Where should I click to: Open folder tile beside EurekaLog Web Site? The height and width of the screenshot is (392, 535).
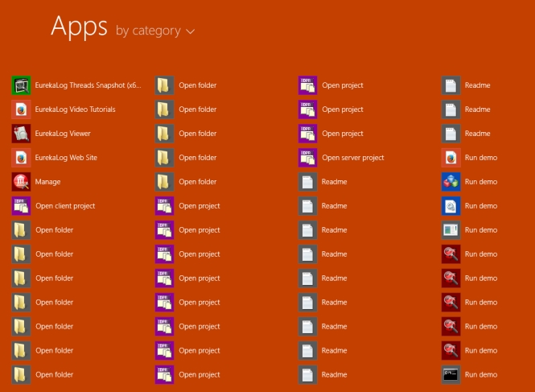[x=186, y=158]
